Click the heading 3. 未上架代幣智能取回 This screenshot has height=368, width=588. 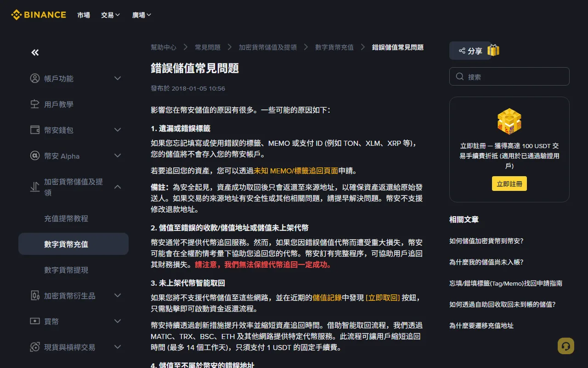click(188, 283)
